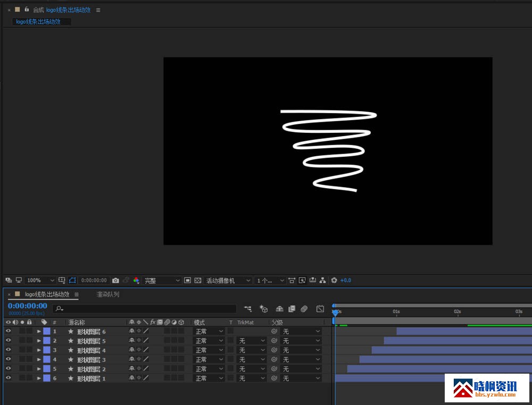Click reset exposure icon
The width and height of the screenshot is (532, 405).
[x=334, y=280]
